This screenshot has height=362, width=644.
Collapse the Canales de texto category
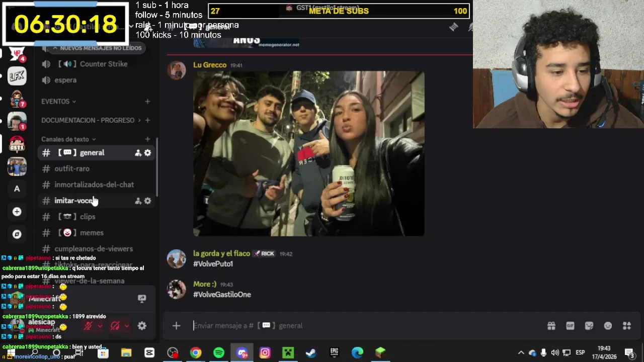point(68,139)
